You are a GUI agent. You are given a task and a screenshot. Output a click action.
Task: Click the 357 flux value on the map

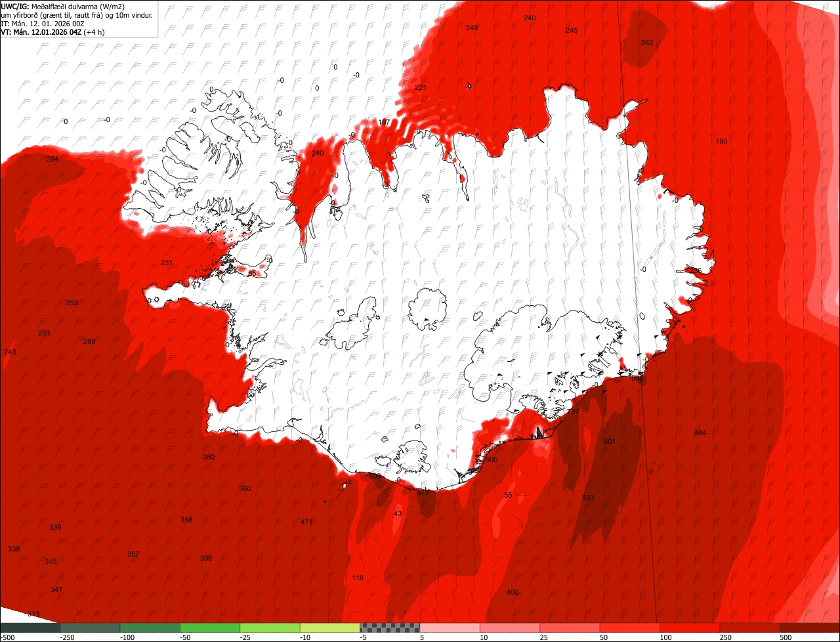coord(133,554)
